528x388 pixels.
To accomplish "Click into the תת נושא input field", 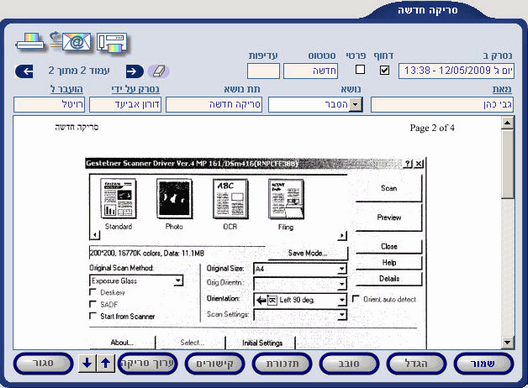I will click(214, 105).
